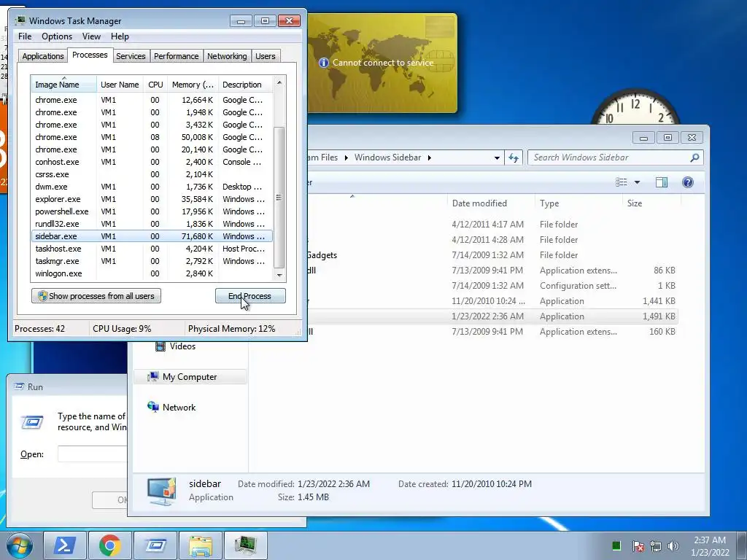Toggle the Explorer preview pane icon
747x560 pixels.
pos(661,182)
